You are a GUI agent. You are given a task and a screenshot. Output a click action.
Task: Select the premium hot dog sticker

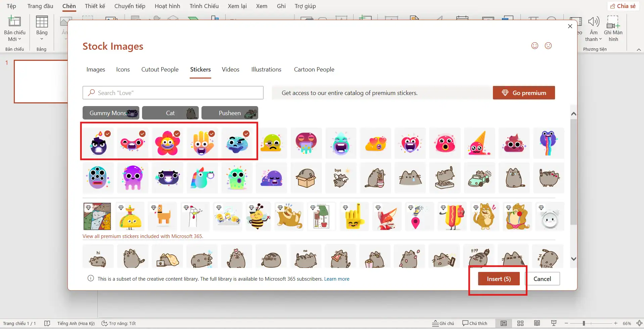pos(452,217)
